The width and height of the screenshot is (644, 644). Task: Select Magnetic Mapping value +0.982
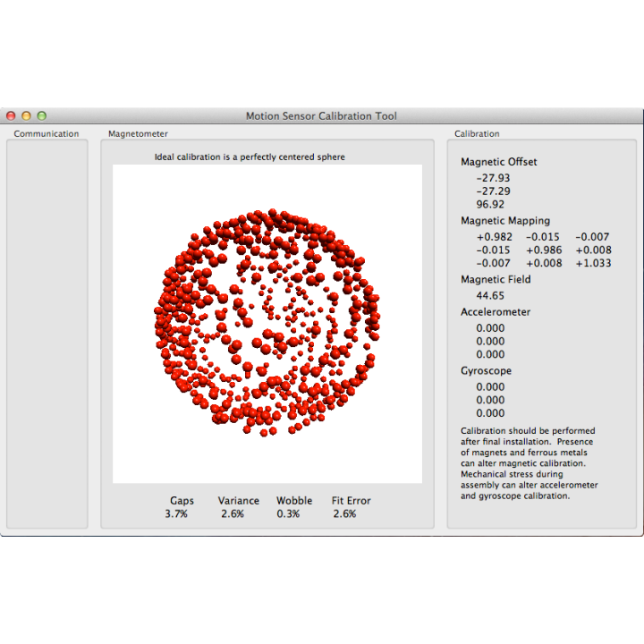[x=495, y=237]
